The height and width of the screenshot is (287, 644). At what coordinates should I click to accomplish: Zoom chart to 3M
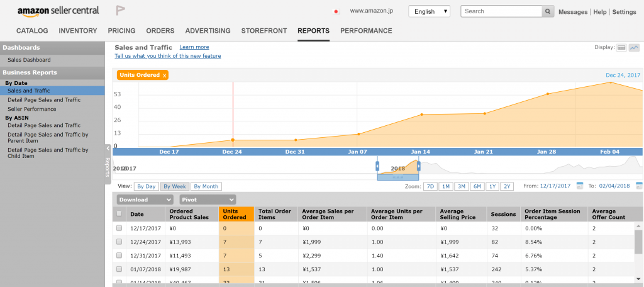coord(461,187)
